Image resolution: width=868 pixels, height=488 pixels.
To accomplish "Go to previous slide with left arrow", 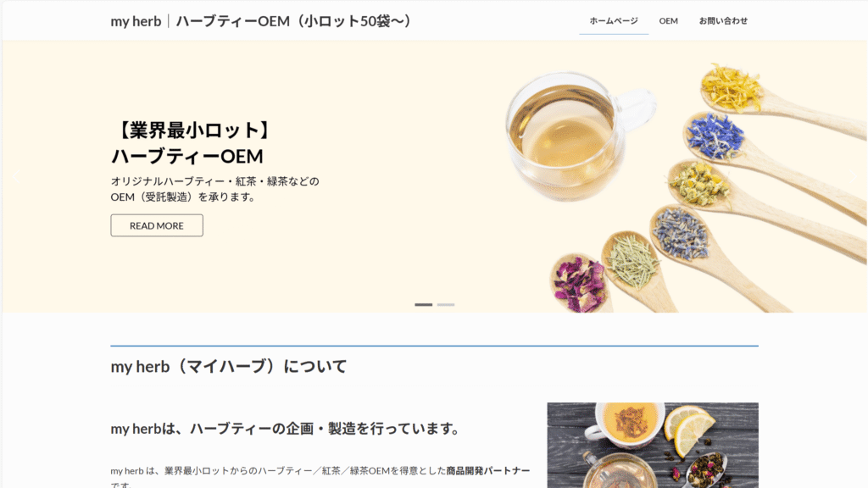I will click(x=15, y=176).
